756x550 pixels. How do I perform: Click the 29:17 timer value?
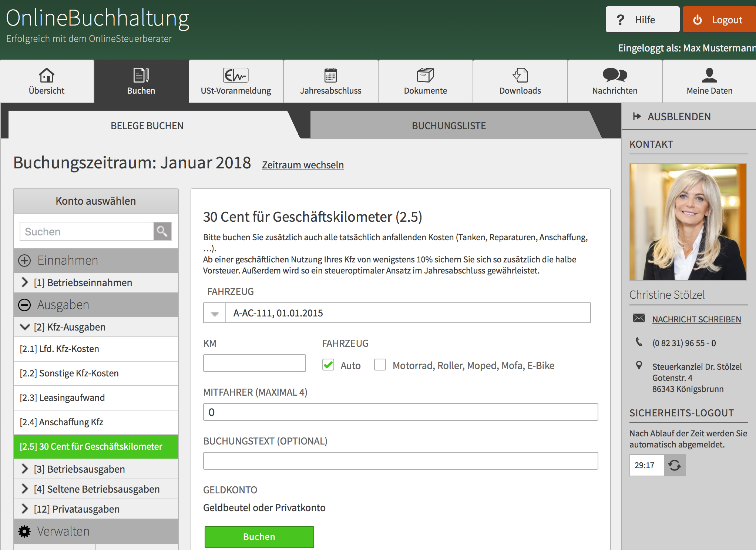pos(644,465)
